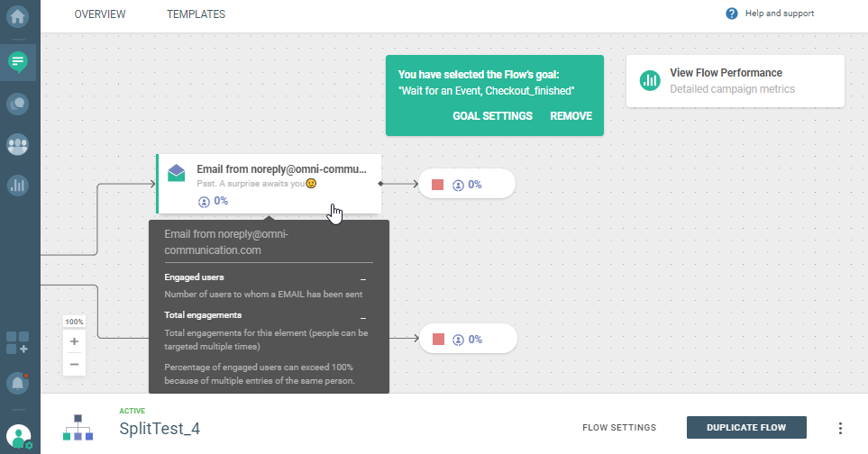The image size is (868, 454).
Task: Zoom out on the canvas
Action: tap(74, 364)
